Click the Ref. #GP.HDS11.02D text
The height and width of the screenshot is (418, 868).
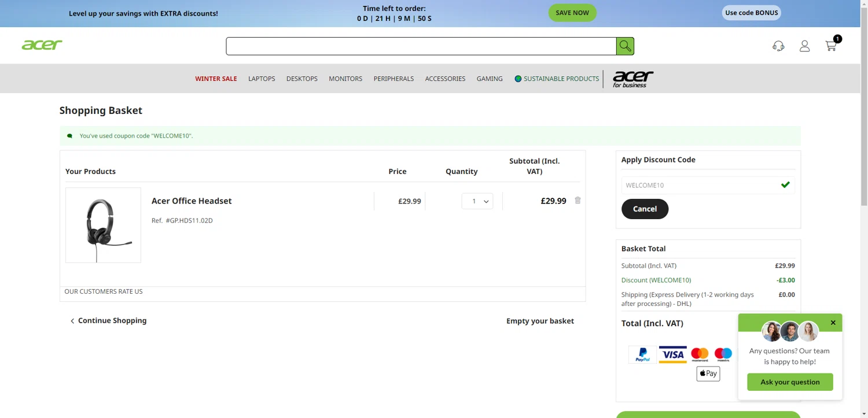coord(182,220)
